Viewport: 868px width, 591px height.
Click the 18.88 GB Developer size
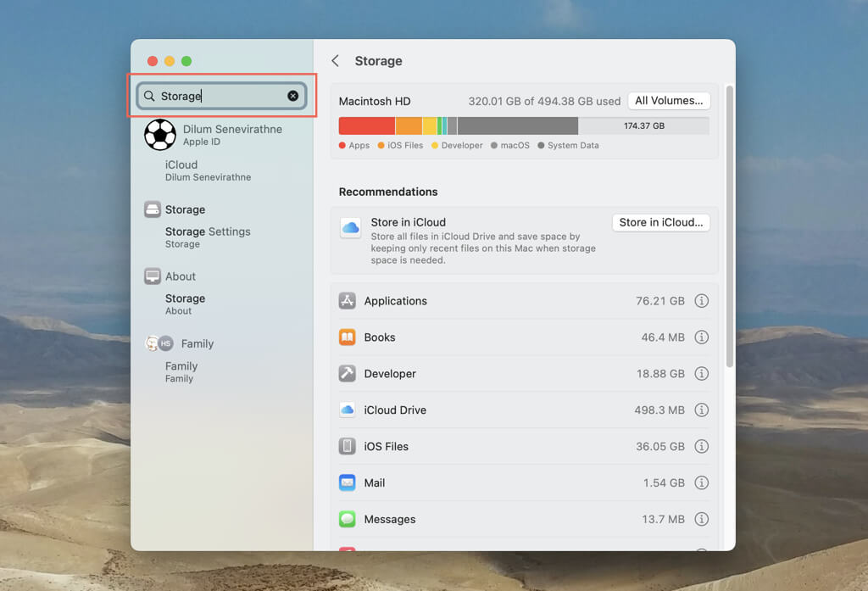click(660, 374)
